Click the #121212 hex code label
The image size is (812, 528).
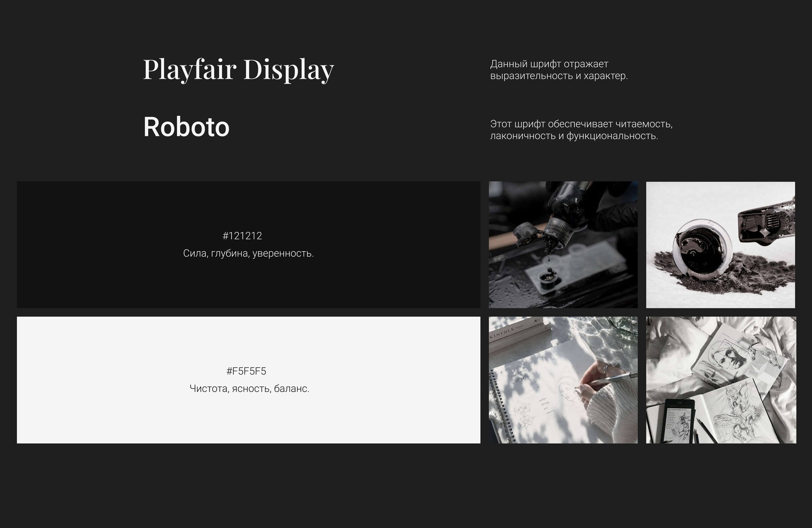coord(242,236)
